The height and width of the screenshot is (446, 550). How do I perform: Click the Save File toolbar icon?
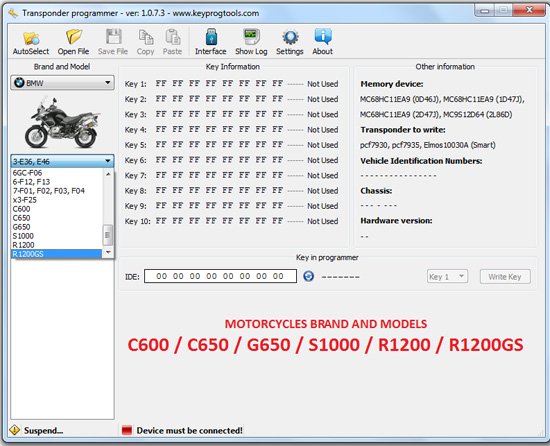pos(113,42)
